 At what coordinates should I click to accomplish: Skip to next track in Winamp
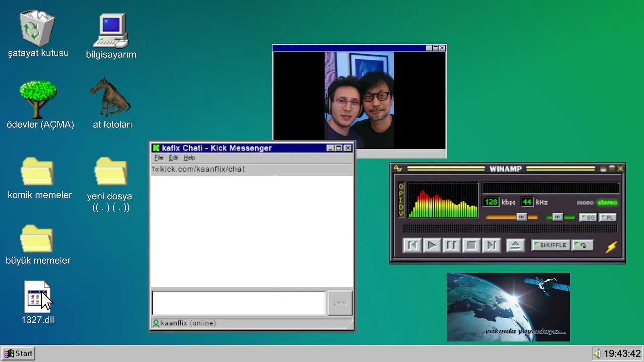(491, 245)
